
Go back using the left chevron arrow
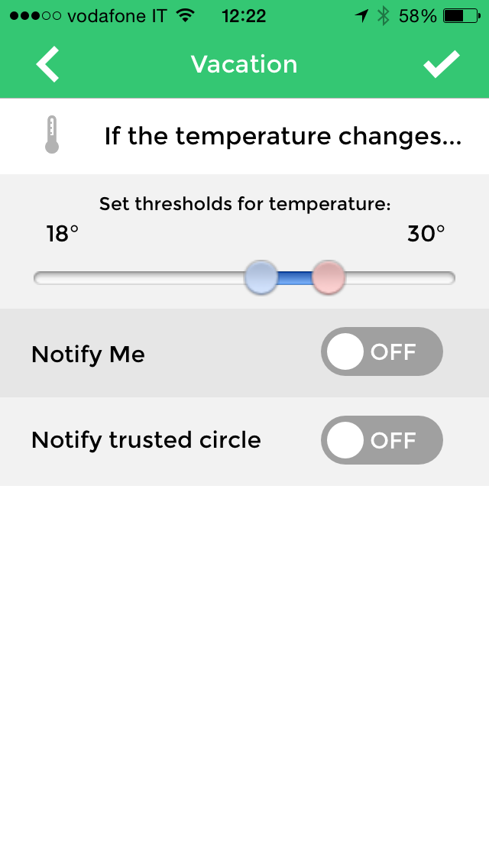click(47, 64)
